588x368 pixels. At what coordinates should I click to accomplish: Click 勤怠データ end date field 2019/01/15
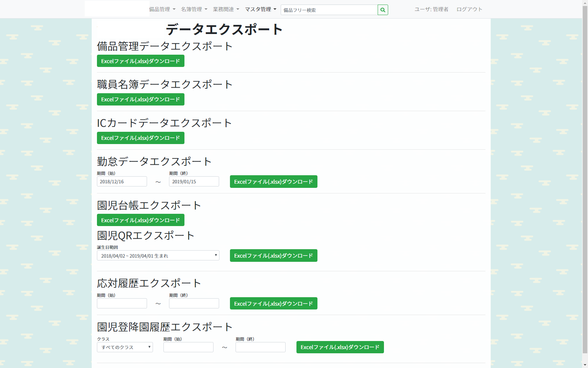click(x=194, y=182)
